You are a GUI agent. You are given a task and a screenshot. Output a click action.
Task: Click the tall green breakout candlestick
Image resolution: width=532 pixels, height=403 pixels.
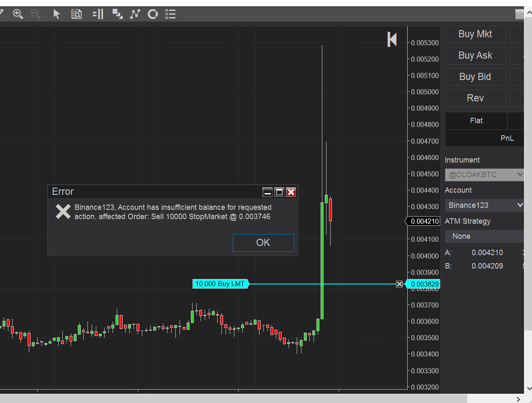pyautogui.click(x=322, y=261)
